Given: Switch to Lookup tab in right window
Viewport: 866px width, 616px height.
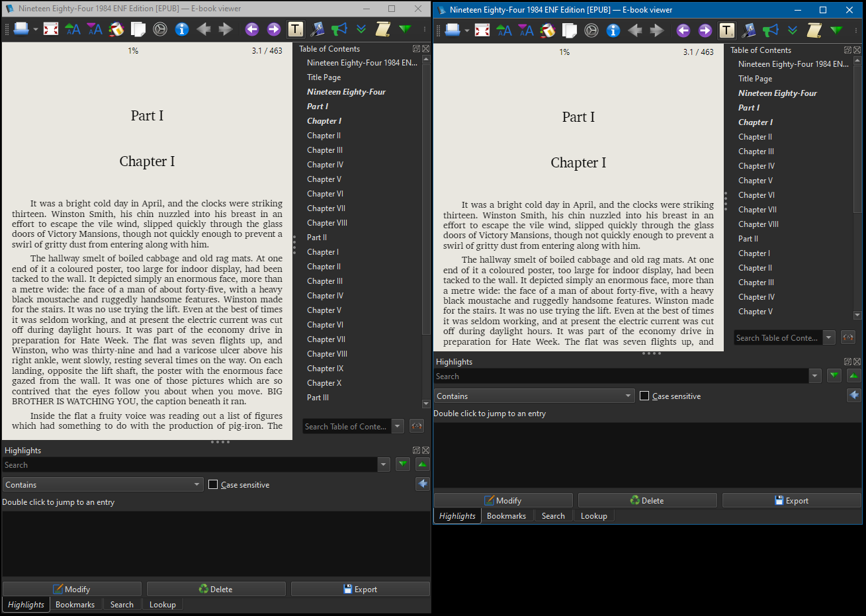Looking at the screenshot, I should click(x=594, y=516).
